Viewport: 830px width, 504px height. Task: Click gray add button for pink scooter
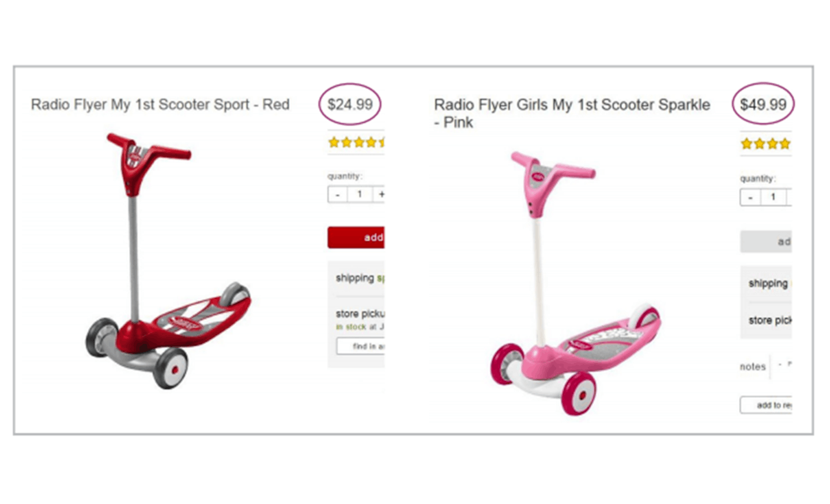coord(766,241)
